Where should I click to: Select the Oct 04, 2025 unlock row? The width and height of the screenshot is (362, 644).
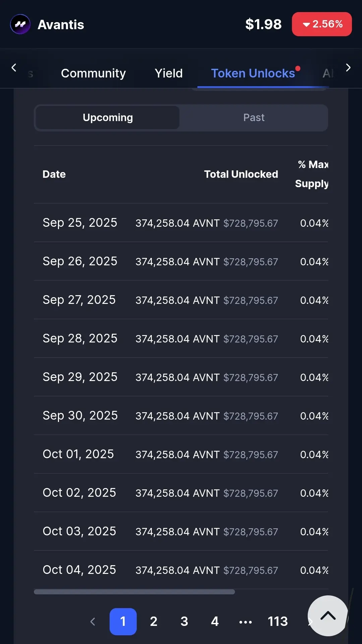pyautogui.click(x=181, y=570)
